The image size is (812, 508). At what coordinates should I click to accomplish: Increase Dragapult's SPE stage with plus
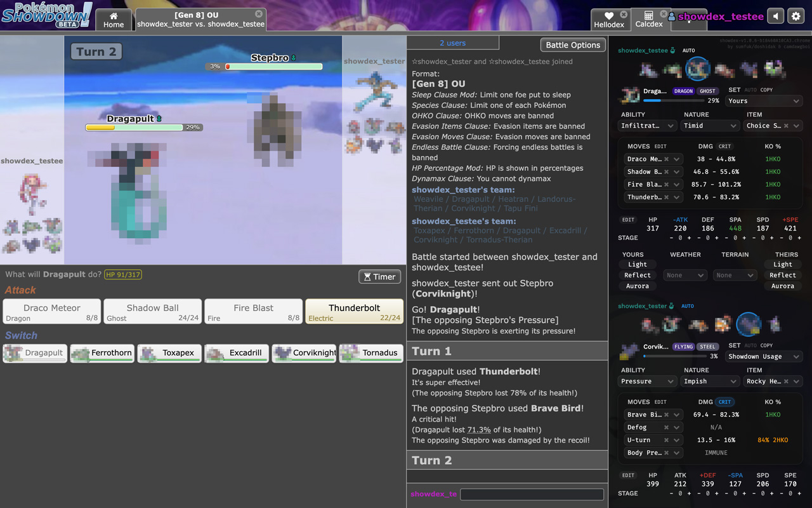(799, 238)
